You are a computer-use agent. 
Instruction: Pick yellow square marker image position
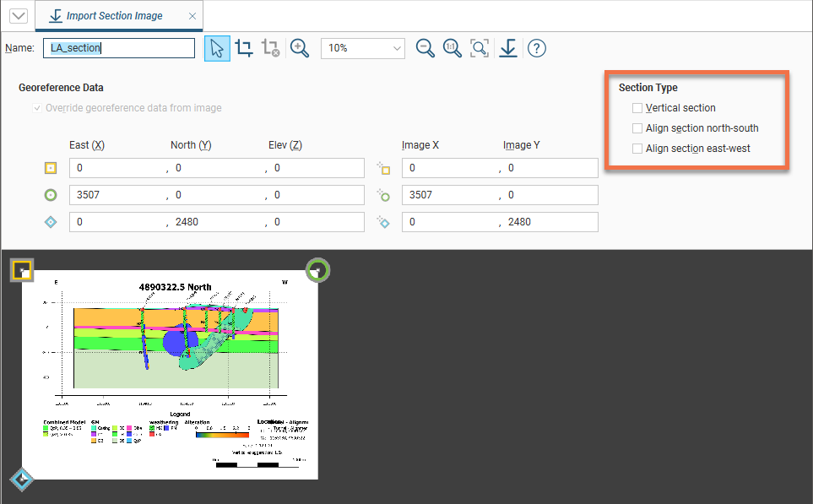pos(384,168)
